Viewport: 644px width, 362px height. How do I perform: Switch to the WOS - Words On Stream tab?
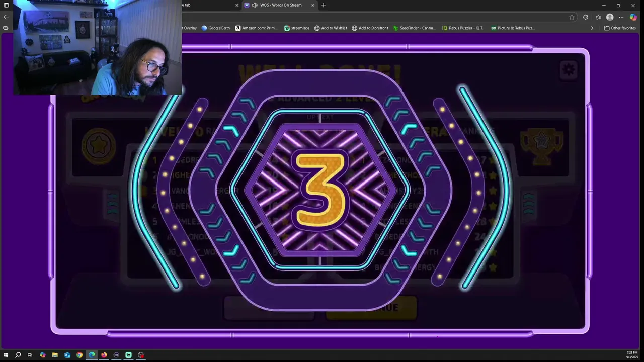click(280, 5)
